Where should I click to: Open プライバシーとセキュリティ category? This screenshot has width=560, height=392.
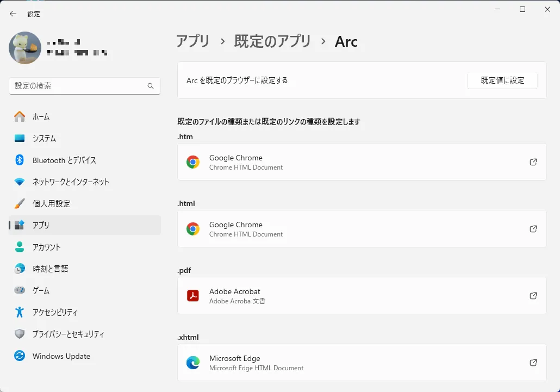pyautogui.click(x=85, y=334)
